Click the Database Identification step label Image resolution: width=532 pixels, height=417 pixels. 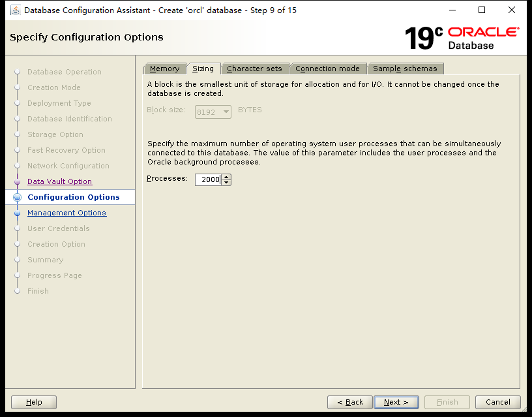click(x=70, y=119)
